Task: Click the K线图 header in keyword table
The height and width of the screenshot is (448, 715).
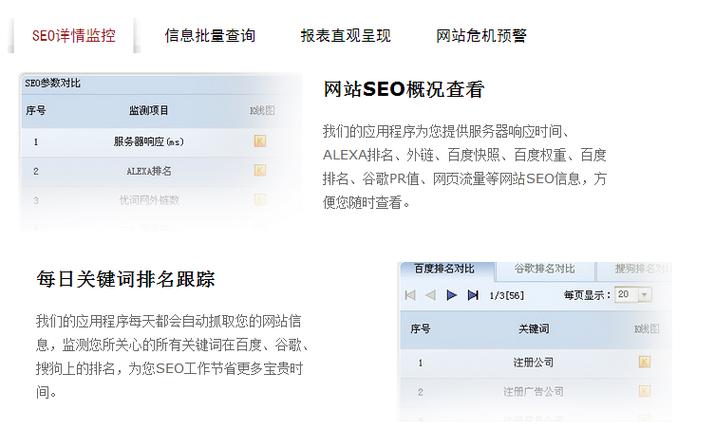Action: [x=647, y=328]
